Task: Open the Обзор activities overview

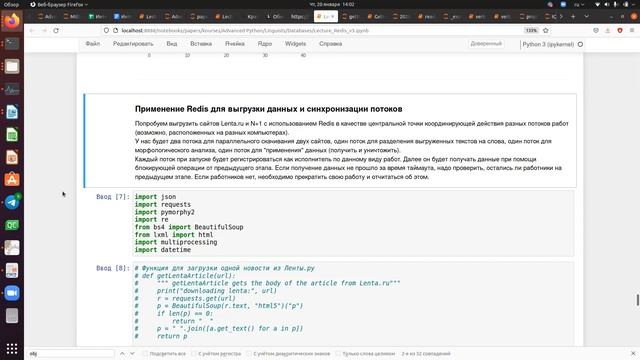Action: 11,4
